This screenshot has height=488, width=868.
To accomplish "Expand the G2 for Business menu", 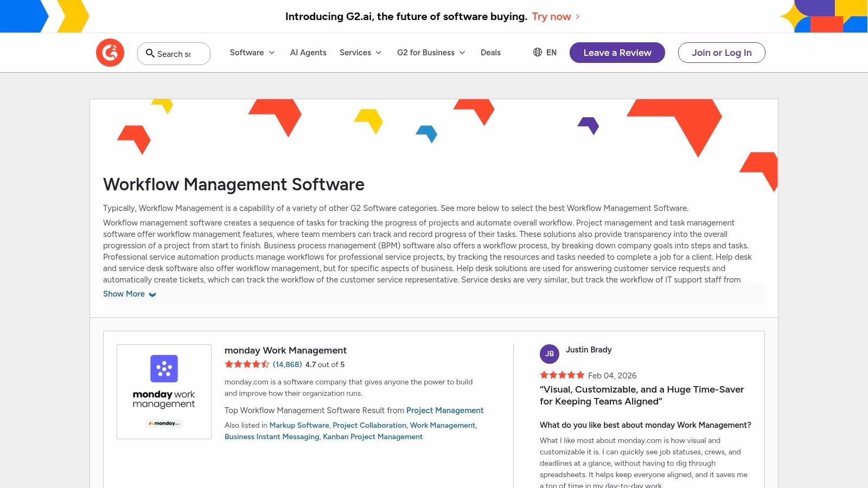I will (x=431, y=53).
